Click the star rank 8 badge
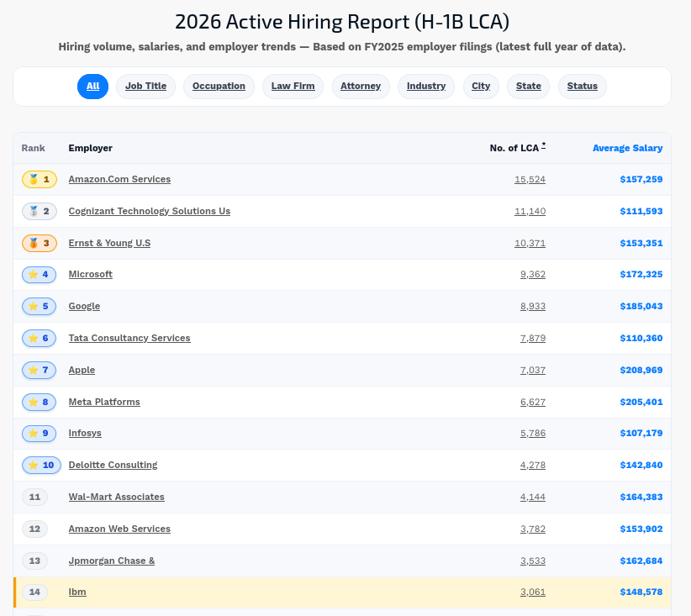 (x=39, y=402)
